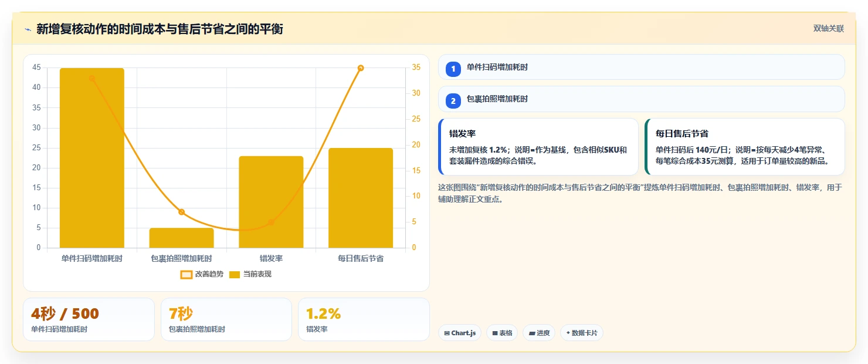Click the chart title heading text
The width and height of the screenshot is (868, 364).
pyautogui.click(x=160, y=29)
